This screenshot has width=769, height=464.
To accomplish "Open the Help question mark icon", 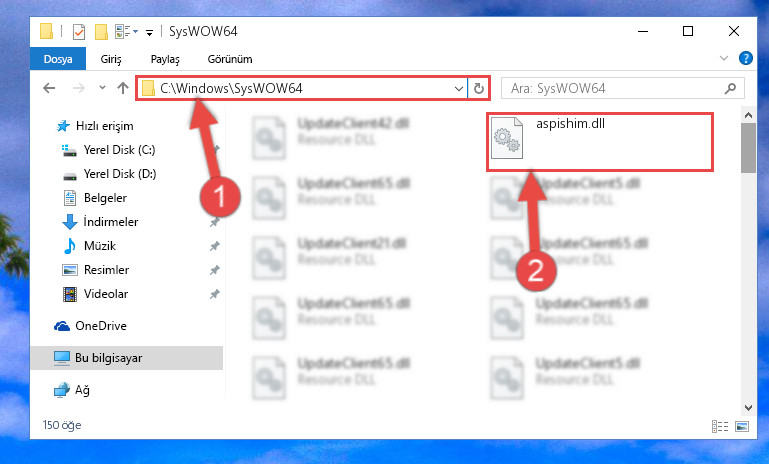I will click(x=745, y=58).
